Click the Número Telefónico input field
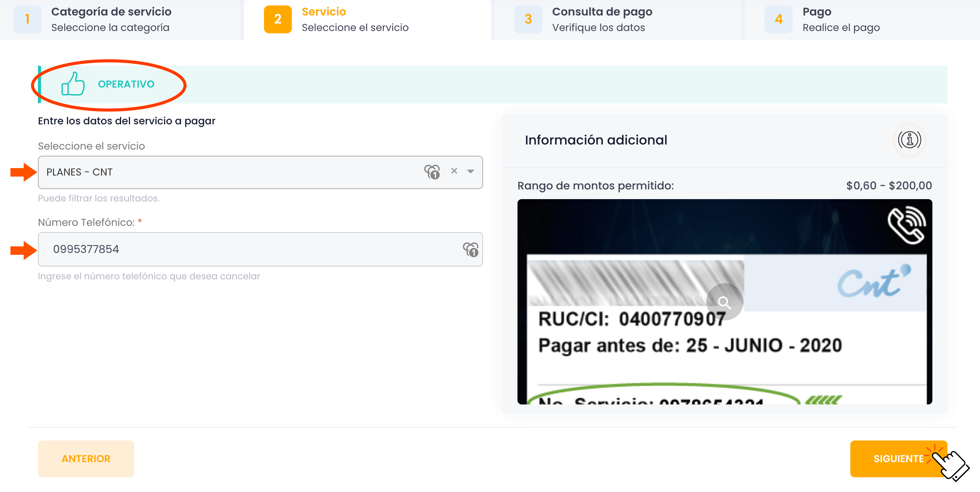The image size is (980, 492). [260, 249]
